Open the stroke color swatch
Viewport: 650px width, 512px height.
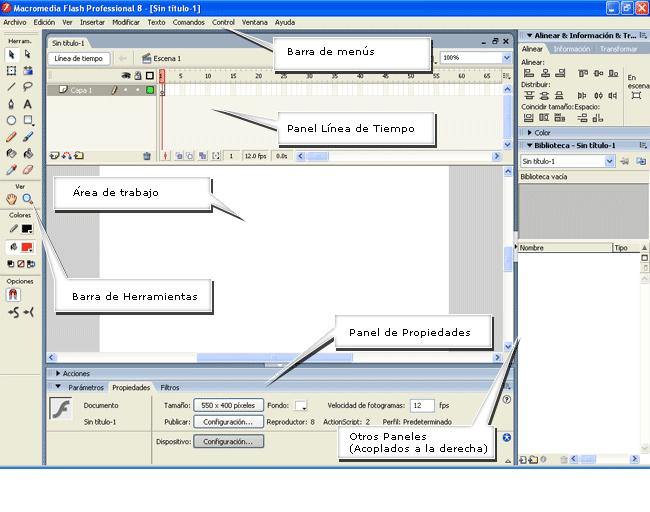[x=27, y=228]
